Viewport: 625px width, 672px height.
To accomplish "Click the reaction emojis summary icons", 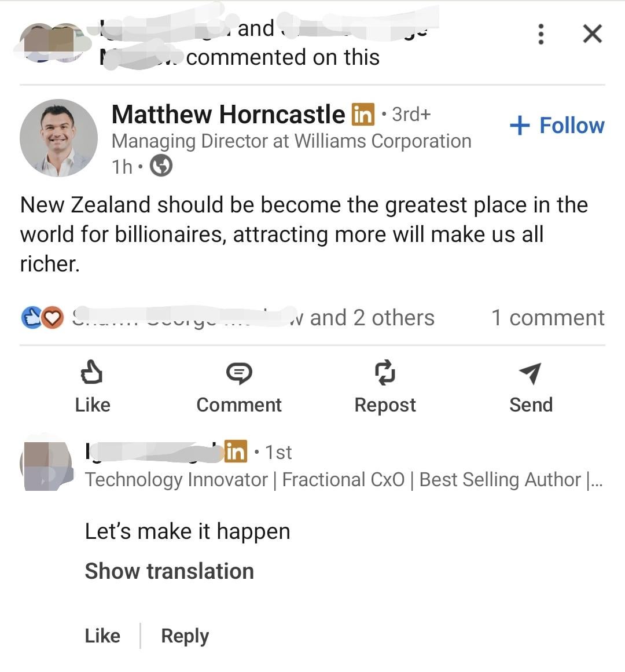I will [42, 318].
